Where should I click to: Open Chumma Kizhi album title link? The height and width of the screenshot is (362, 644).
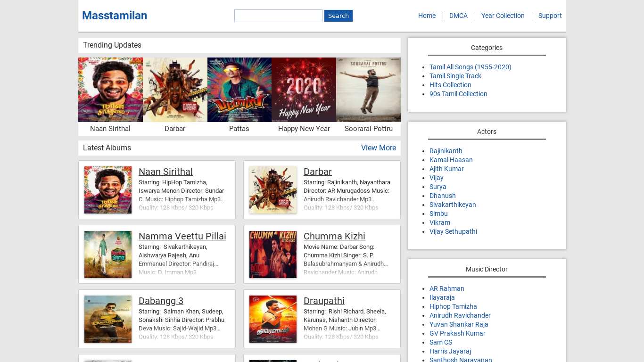pos(334,236)
